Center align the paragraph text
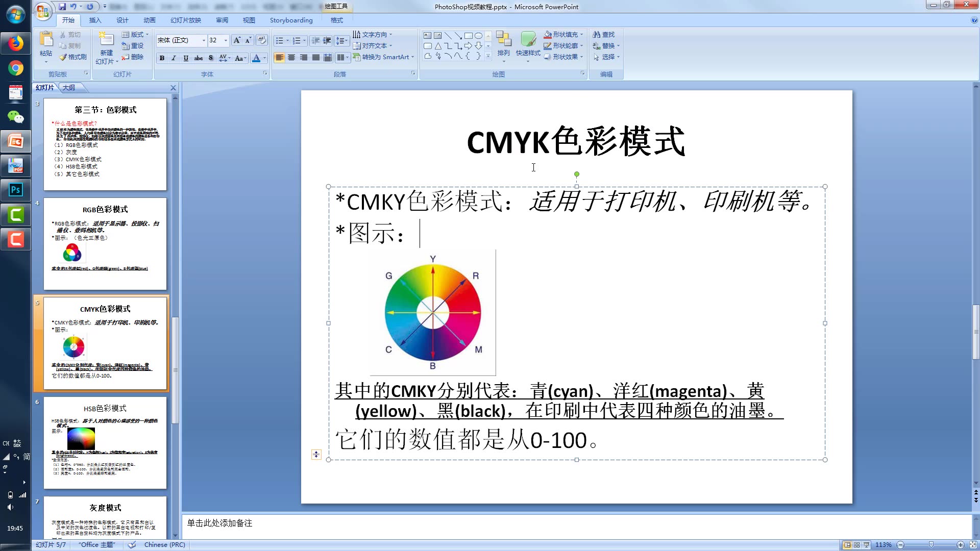Screen dimensions: 980x551 pyautogui.click(x=291, y=58)
